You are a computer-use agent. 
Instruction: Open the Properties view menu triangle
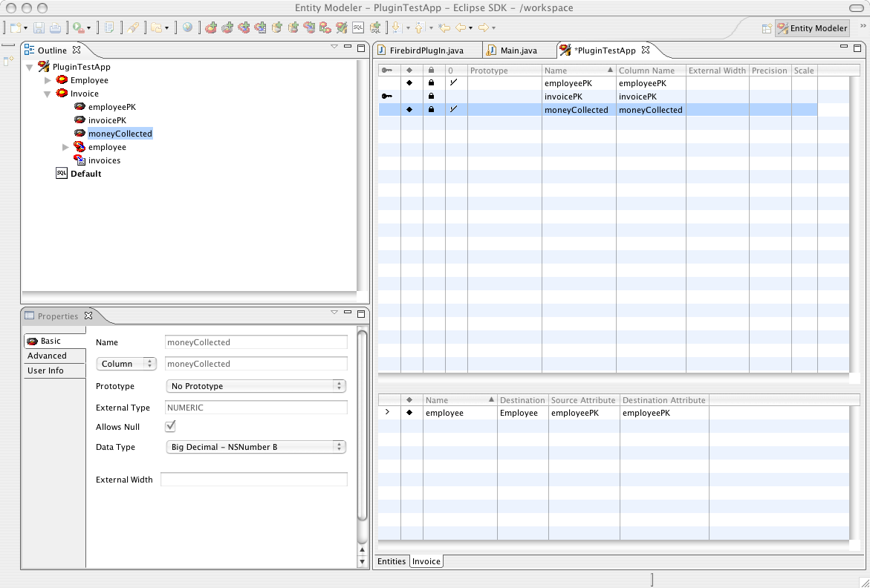(x=334, y=313)
